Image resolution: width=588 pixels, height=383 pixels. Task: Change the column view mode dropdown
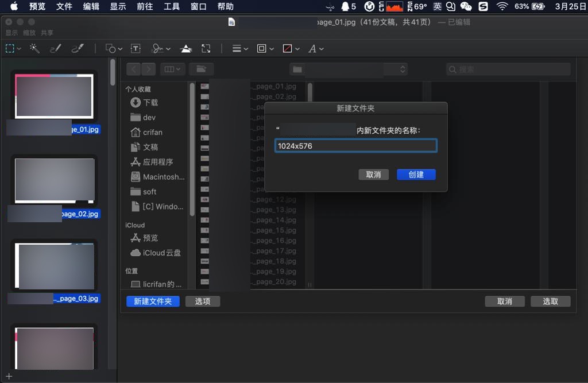click(172, 69)
